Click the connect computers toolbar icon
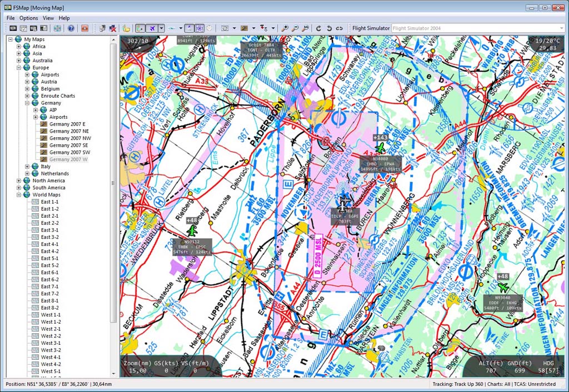 [102, 28]
